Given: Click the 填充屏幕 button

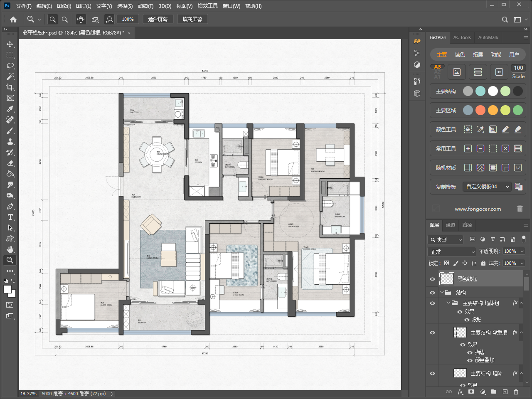Looking at the screenshot, I should 192,19.
